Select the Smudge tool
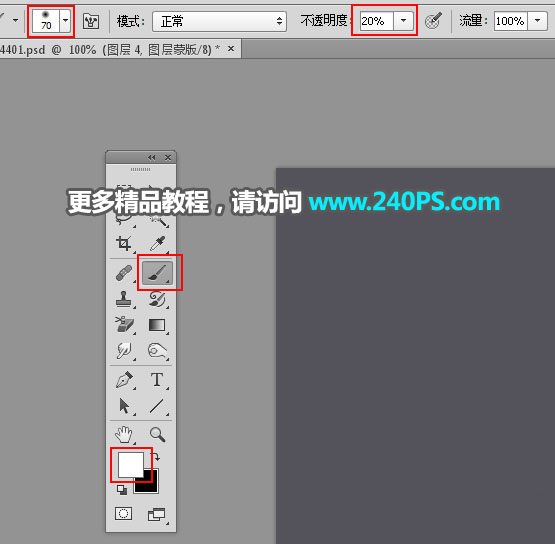 (124, 351)
